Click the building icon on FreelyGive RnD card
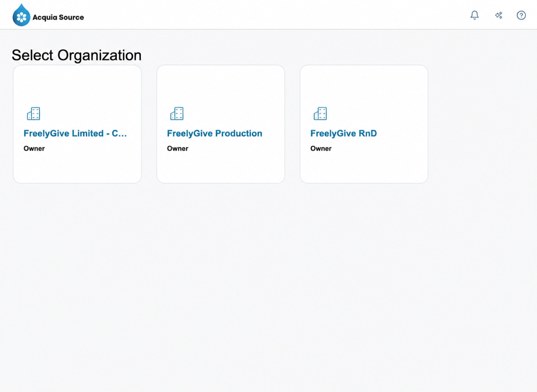 click(320, 114)
